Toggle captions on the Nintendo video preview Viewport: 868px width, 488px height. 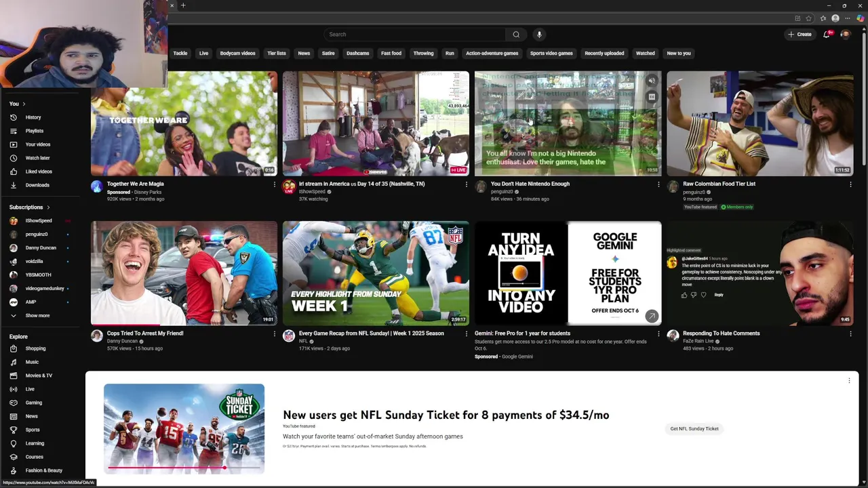tap(652, 97)
